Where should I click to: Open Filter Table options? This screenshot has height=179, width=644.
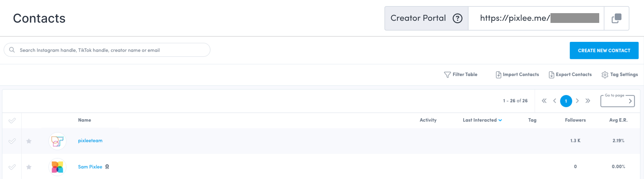pyautogui.click(x=461, y=75)
